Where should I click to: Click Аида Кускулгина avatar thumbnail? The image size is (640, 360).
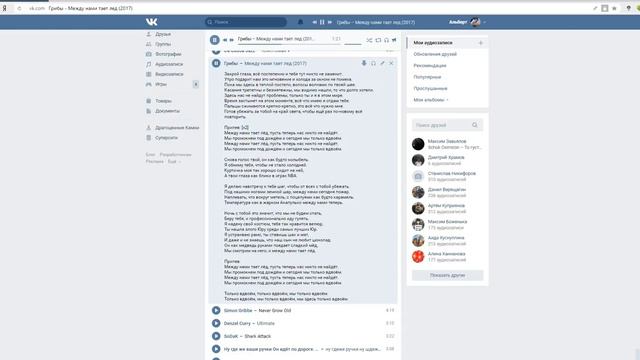(x=418, y=241)
